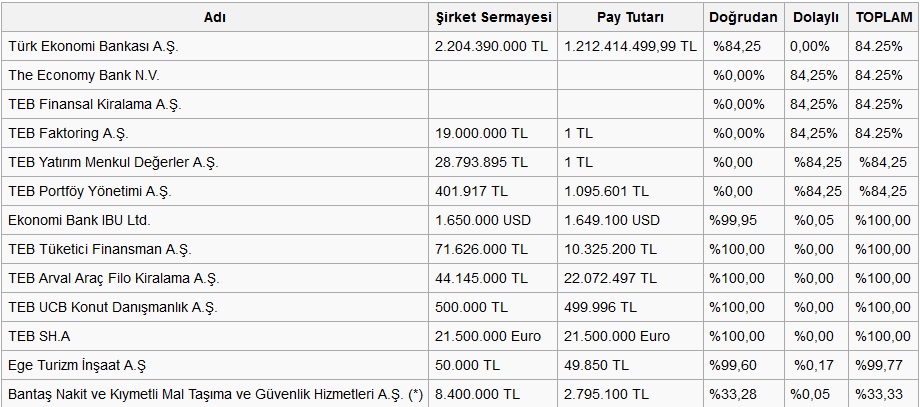Click the Pay Tutarı column header
The height and width of the screenshot is (407, 920).
(630, 17)
